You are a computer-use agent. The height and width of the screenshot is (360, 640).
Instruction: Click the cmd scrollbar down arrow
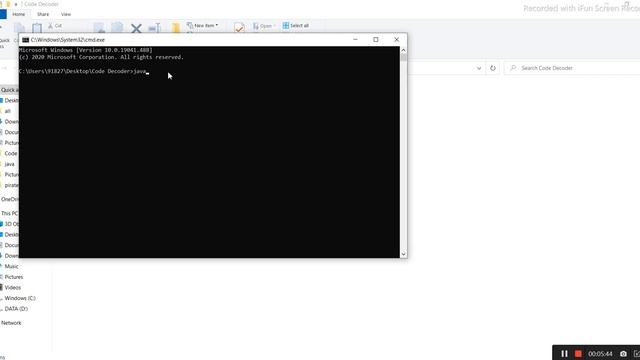click(403, 254)
